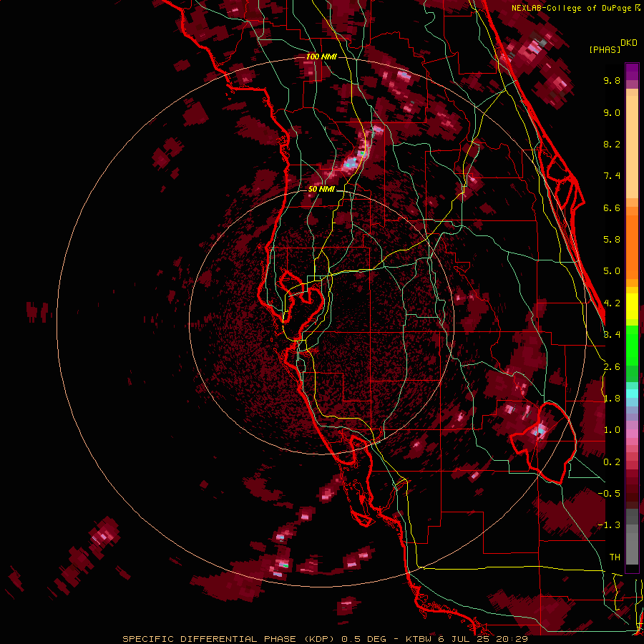This screenshot has height=644, width=644.
Task: Click the 1.0 scale value
Action: [x=612, y=430]
